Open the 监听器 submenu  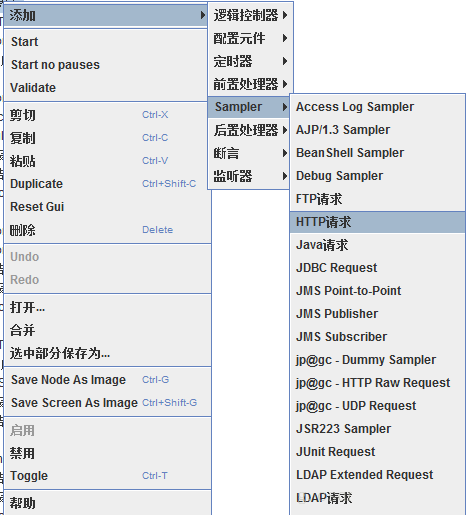pyautogui.click(x=249, y=176)
